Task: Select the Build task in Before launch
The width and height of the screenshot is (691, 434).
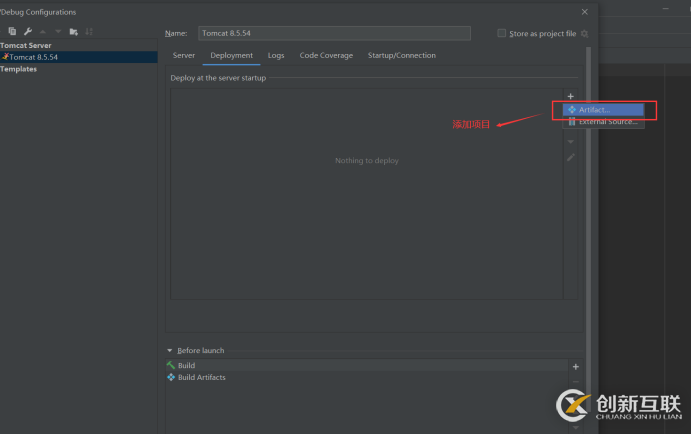Action: [367, 365]
